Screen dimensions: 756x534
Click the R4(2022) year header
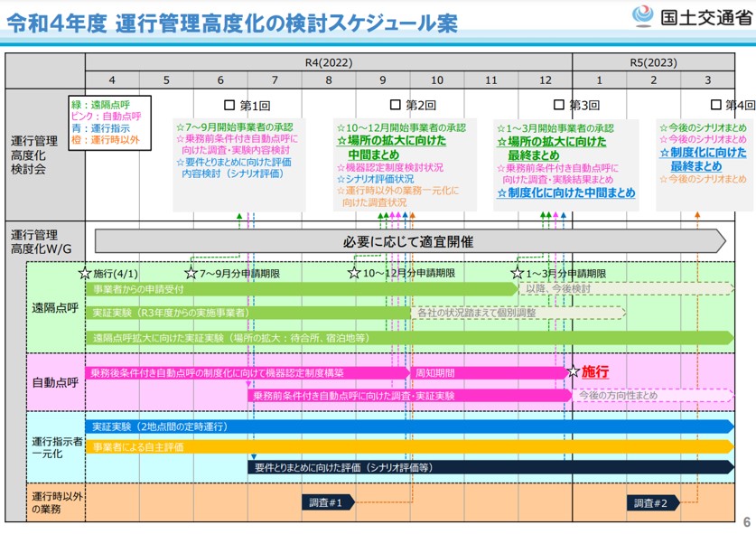pos(329,62)
